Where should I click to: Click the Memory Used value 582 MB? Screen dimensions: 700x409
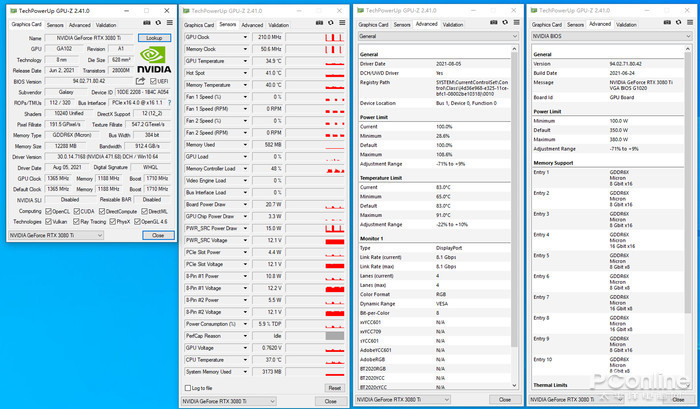268,145
